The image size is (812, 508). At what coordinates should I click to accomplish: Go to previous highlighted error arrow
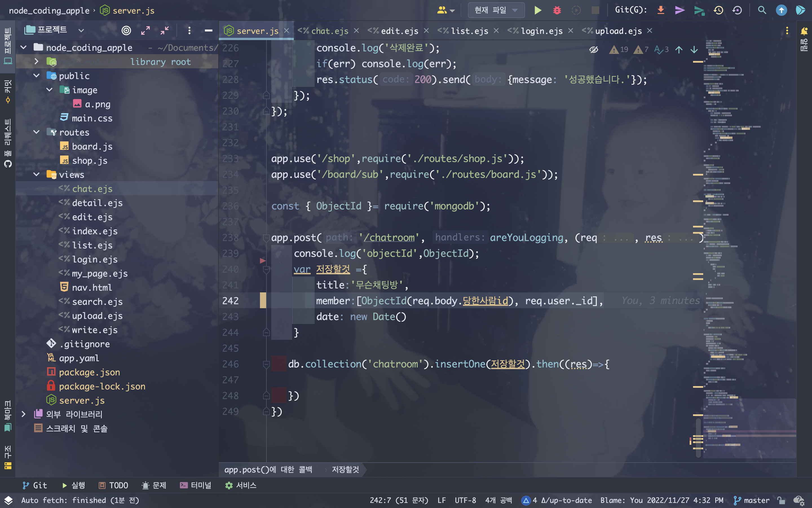(x=679, y=50)
